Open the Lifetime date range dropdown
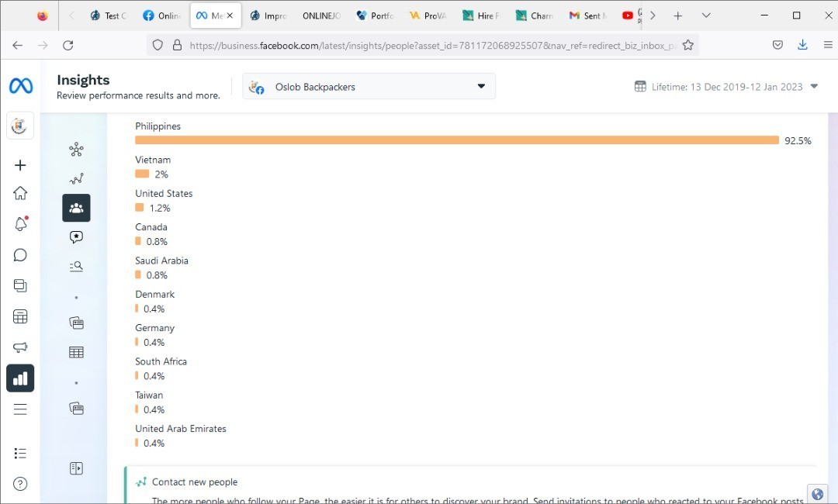This screenshot has height=504, width=838. coord(725,87)
